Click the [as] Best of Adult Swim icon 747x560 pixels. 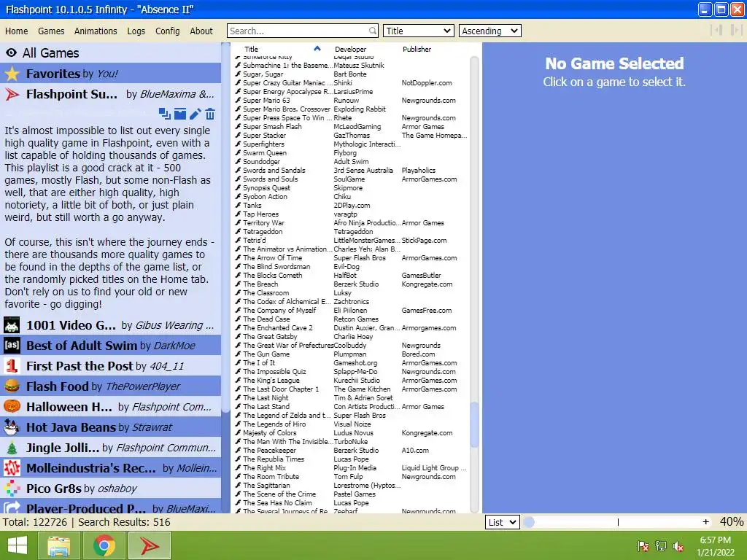coord(12,345)
